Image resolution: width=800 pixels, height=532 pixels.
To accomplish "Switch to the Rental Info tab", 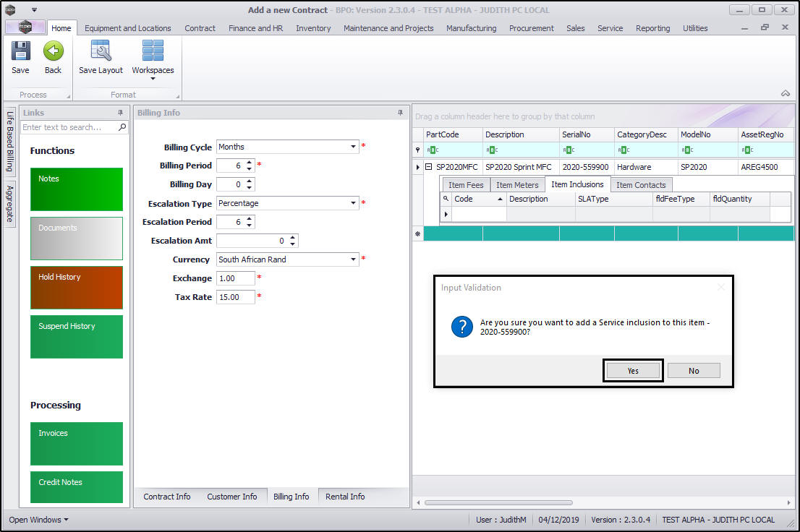I will click(x=345, y=497).
